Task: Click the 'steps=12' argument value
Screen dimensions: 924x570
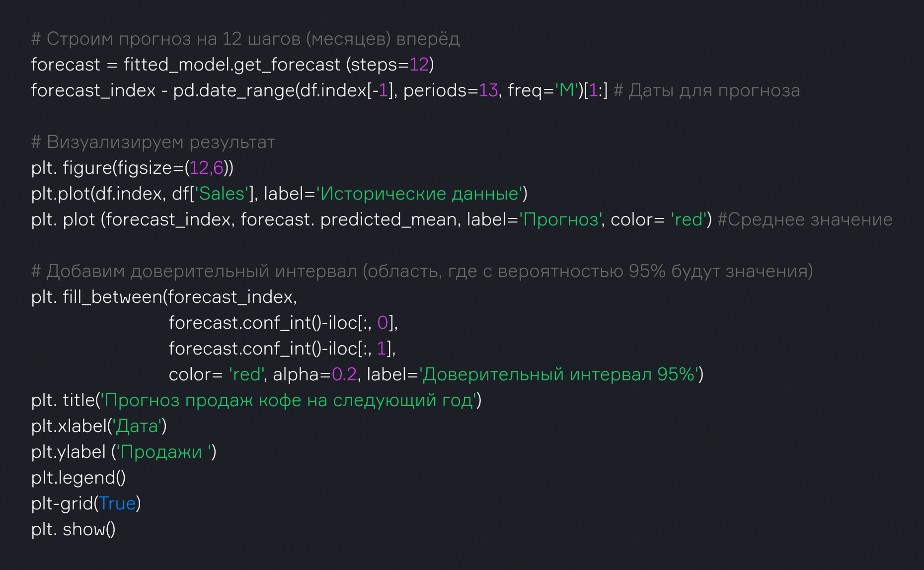Action: [x=418, y=65]
